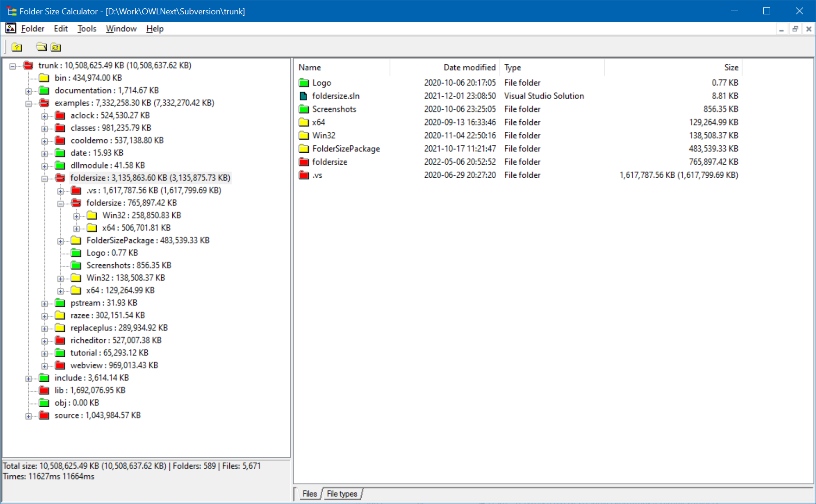Click the green folder icon of documentation
The height and width of the screenshot is (504, 816).
tap(44, 90)
